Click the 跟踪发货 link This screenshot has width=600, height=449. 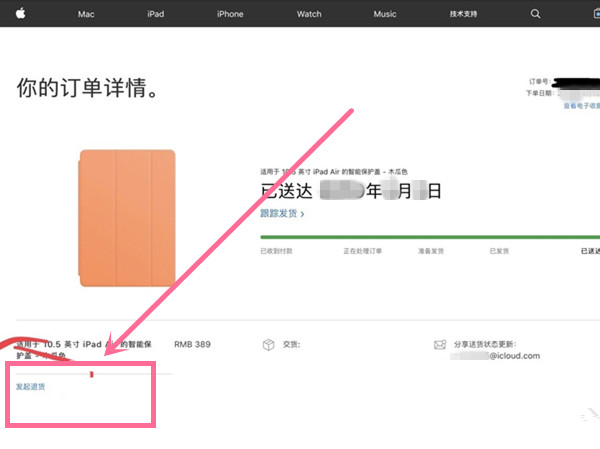282,214
